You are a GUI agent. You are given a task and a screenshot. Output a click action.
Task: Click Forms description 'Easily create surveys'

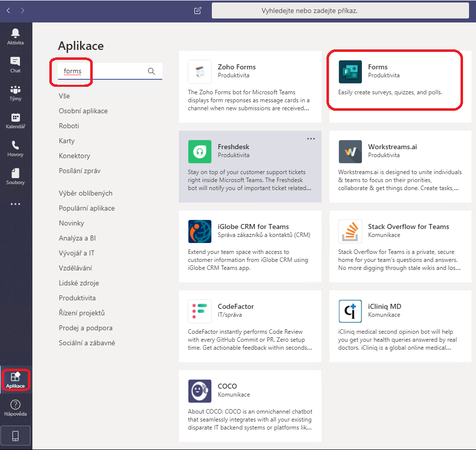coord(390,92)
